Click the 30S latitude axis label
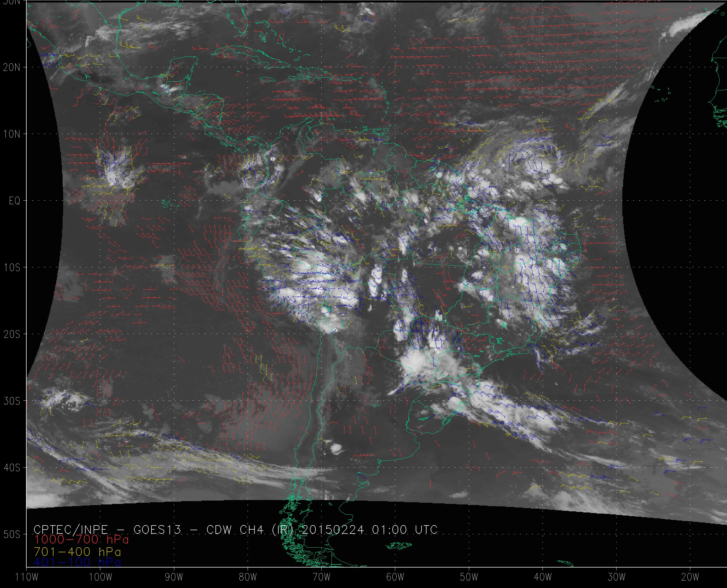Screen dimensions: 727x588 tap(12, 401)
